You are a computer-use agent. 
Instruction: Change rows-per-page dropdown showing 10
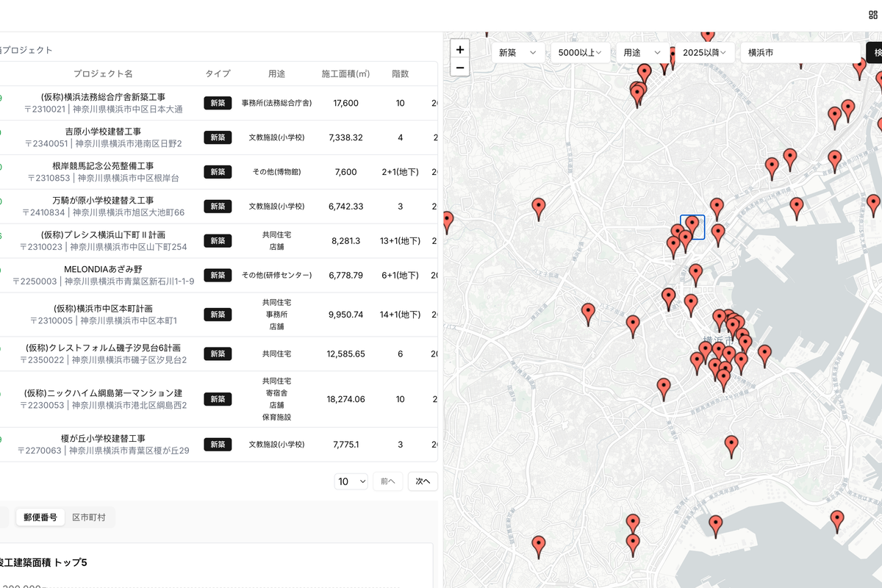[x=351, y=481]
